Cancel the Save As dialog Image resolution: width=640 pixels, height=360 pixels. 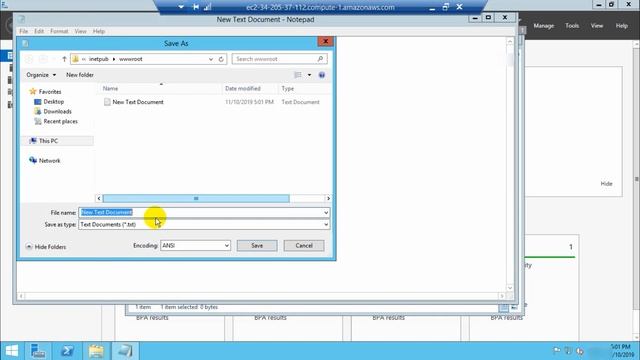[304, 246]
